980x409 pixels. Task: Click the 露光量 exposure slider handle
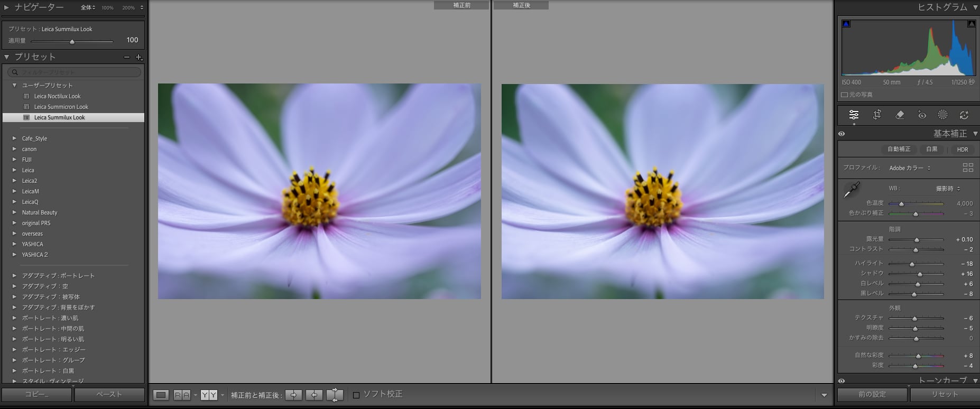[x=917, y=240]
